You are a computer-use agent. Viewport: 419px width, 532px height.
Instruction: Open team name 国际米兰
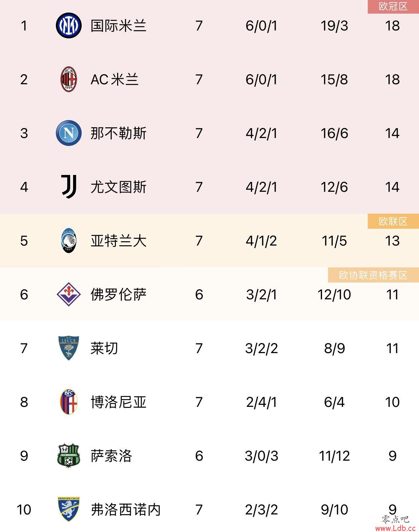pyautogui.click(x=119, y=26)
